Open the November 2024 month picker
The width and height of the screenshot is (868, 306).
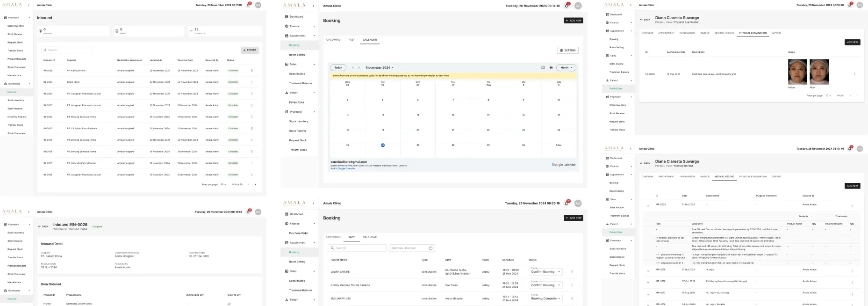(x=380, y=67)
